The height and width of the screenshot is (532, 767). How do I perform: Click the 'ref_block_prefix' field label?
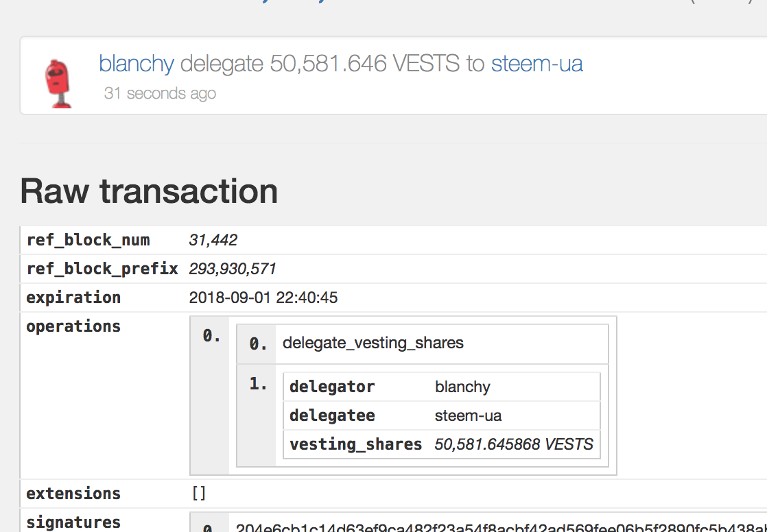[102, 269]
